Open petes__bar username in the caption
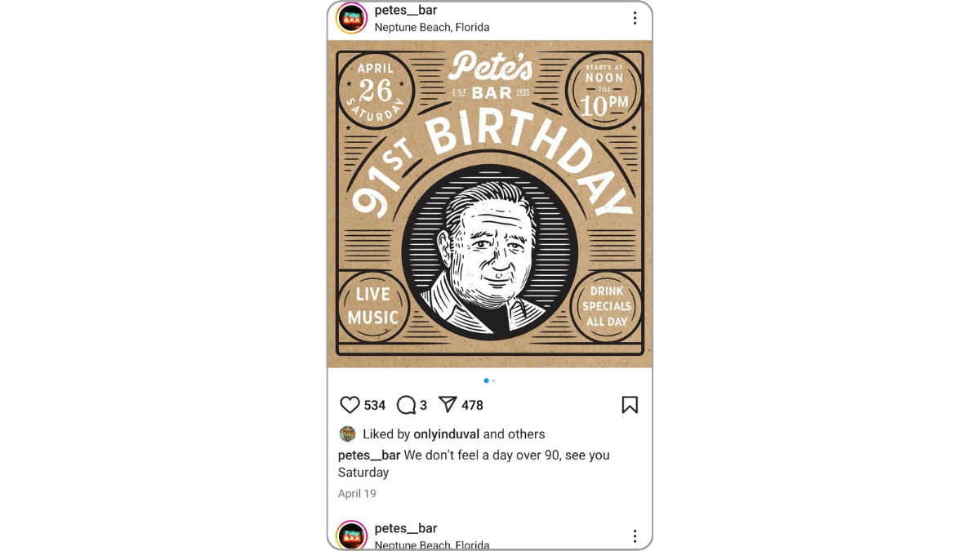The width and height of the screenshot is (980, 551). [x=369, y=455]
